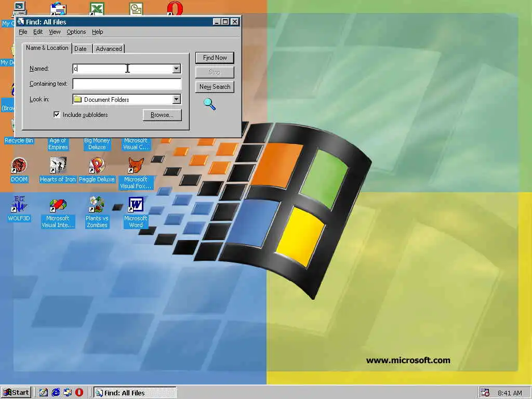Close the Find: All Files window
Viewport: 532px width, 399px height.
pyautogui.click(x=234, y=22)
